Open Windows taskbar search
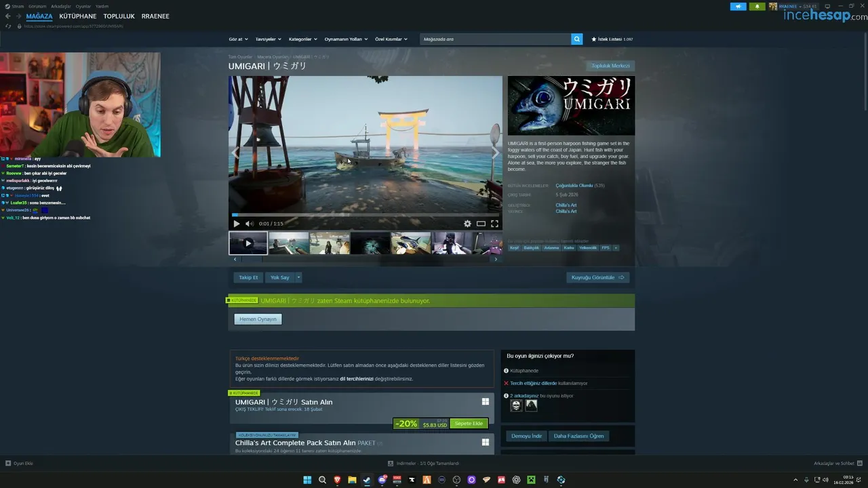The width and height of the screenshot is (868, 488). 322,480
